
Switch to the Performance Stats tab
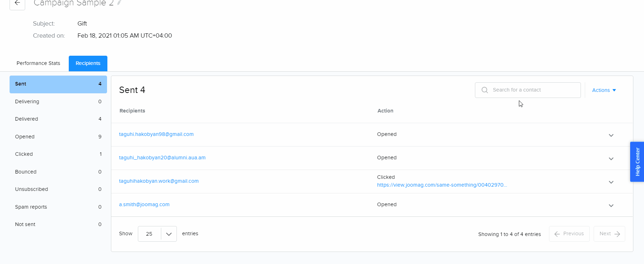(x=38, y=63)
